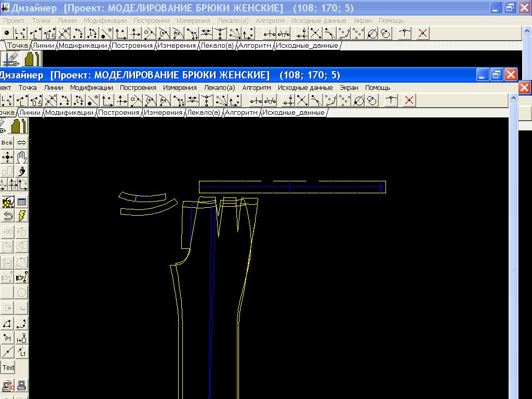Select the alpha angle point tool, front toolbar

pos(136,100)
